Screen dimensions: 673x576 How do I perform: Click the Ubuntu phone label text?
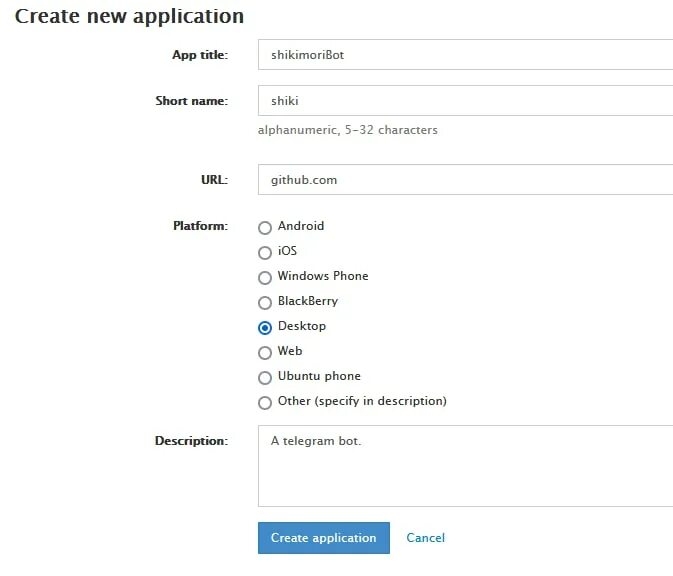point(319,376)
